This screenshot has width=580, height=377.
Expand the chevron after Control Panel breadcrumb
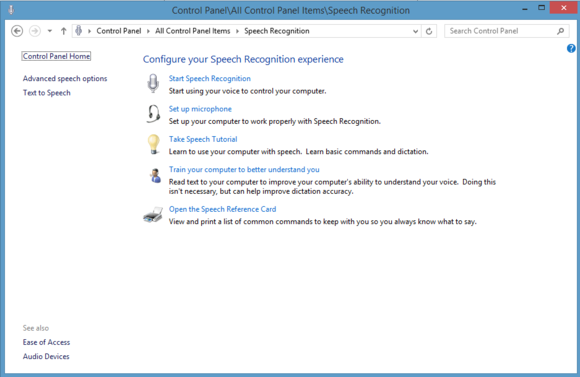tap(148, 31)
